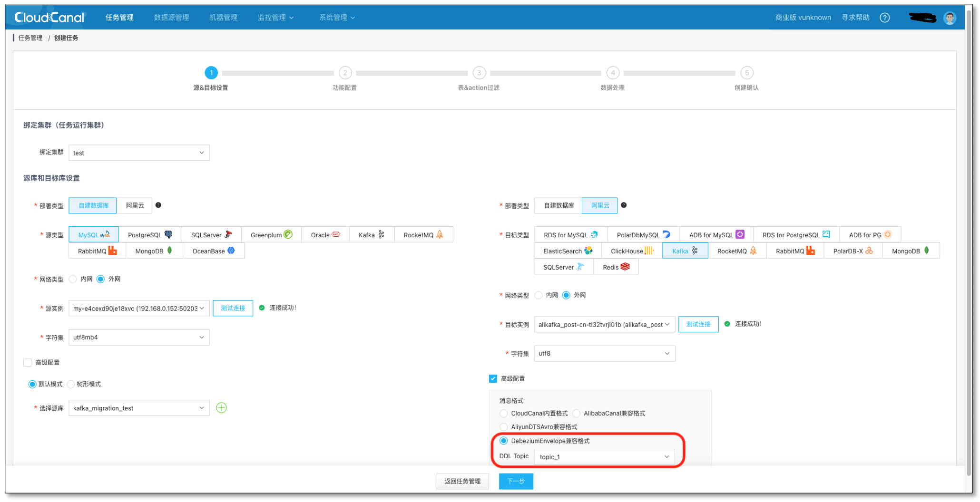Image resolution: width=980 pixels, height=502 pixels.
Task: Pick Redis as target type
Action: [616, 267]
